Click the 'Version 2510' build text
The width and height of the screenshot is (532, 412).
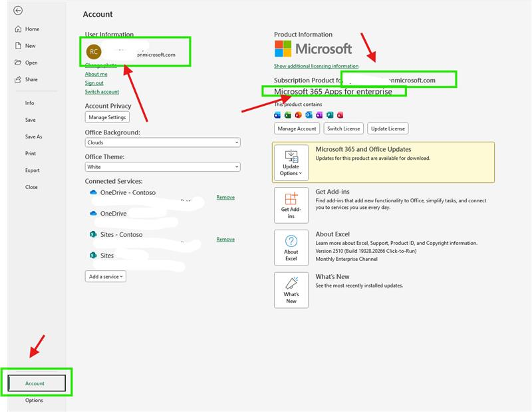[x=366, y=251]
